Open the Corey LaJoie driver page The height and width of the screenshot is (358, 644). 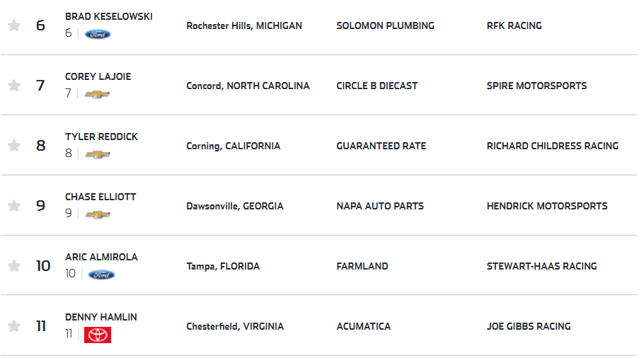98,76
